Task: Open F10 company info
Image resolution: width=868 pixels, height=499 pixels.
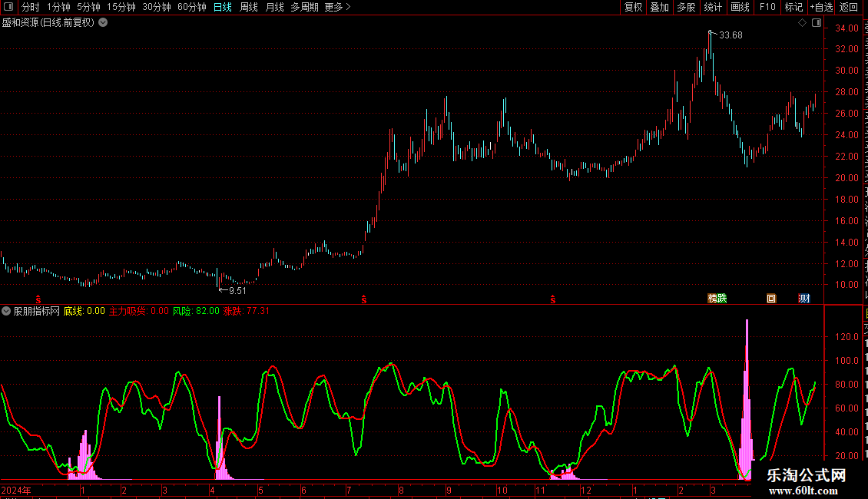Action: pyautogui.click(x=767, y=7)
